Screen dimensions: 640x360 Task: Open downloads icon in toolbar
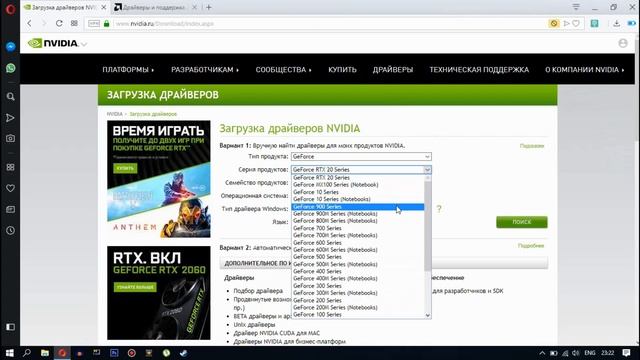[x=617, y=24]
